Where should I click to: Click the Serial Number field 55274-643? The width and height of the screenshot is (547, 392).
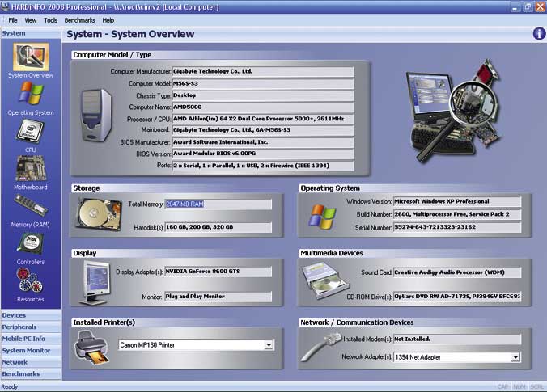(457, 227)
